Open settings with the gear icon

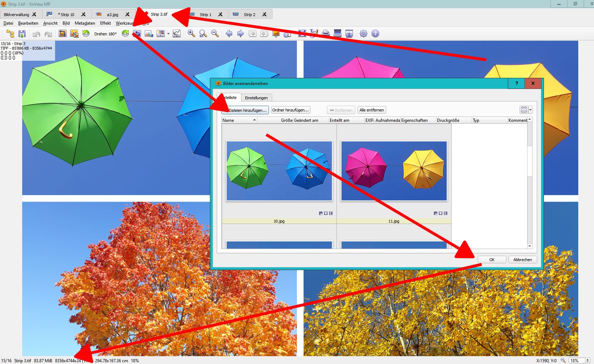point(363,34)
